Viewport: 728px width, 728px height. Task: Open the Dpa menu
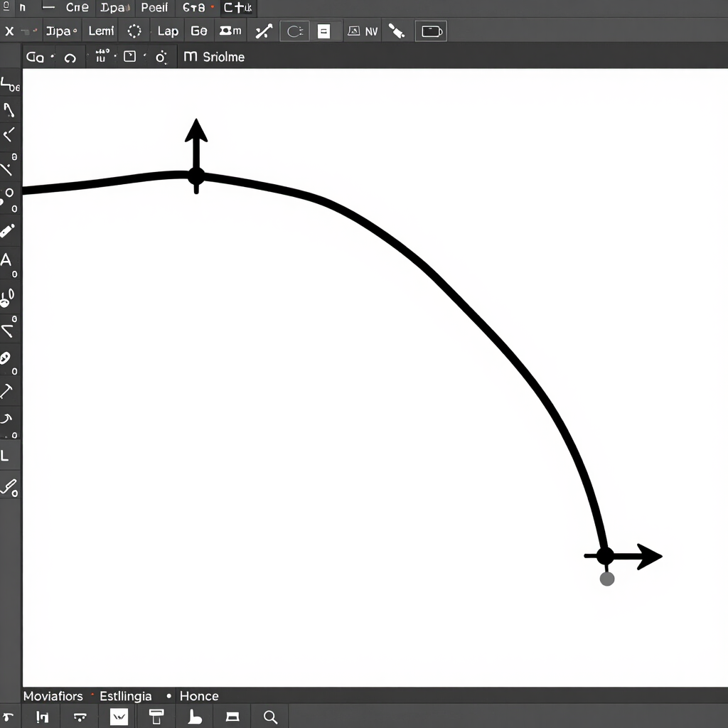114,7
